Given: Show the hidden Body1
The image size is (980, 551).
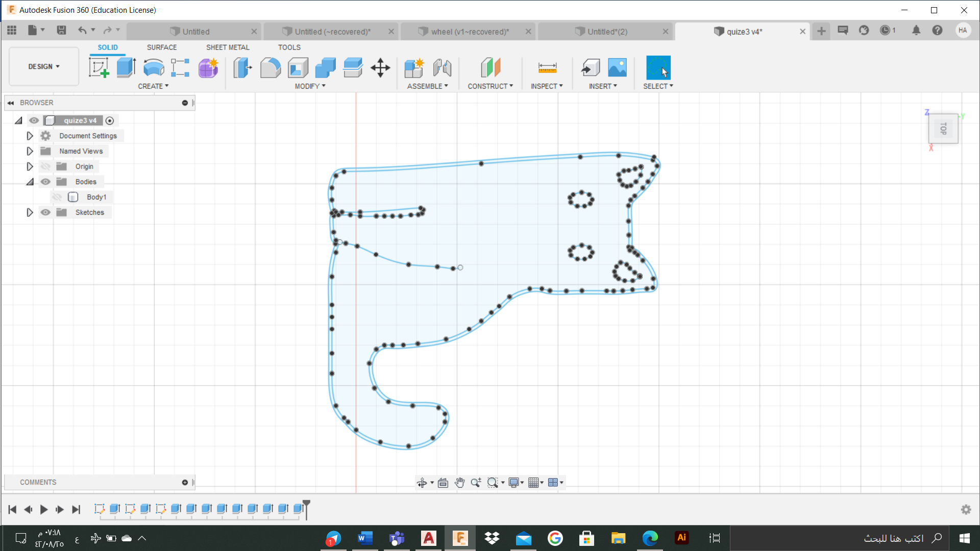Looking at the screenshot, I should (57, 197).
